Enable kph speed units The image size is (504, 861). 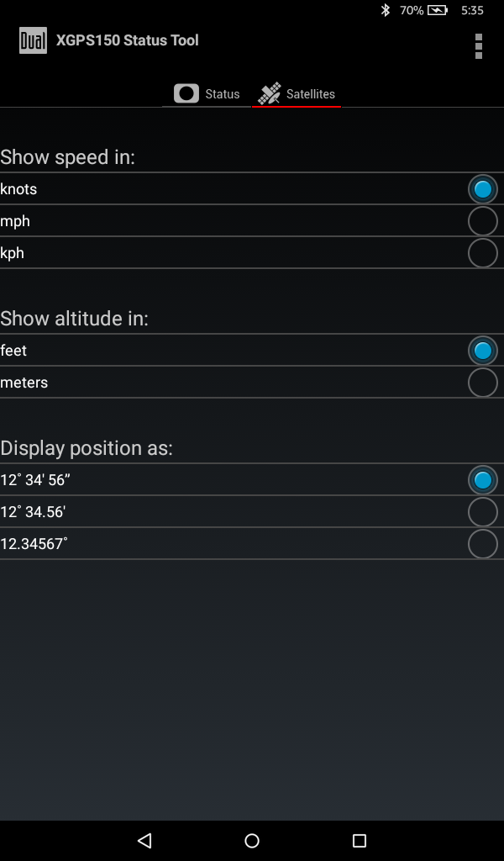[483, 252]
